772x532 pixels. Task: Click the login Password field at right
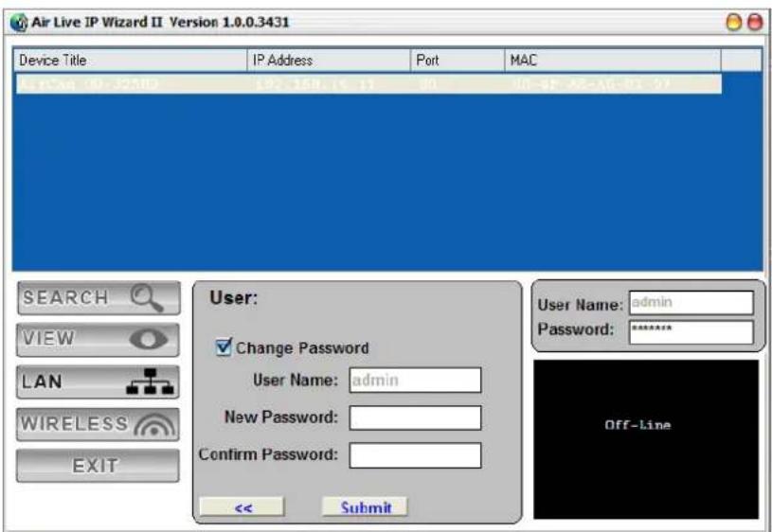tap(691, 332)
